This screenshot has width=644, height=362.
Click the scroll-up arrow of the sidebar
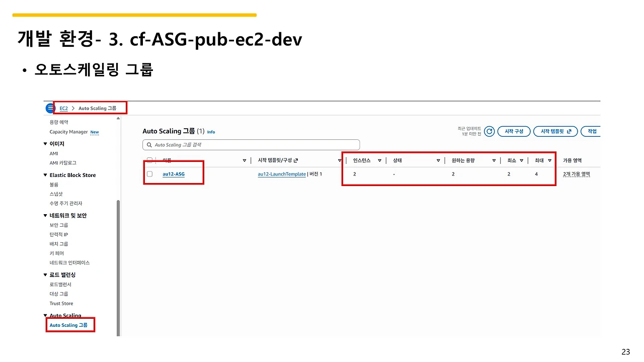(118, 119)
